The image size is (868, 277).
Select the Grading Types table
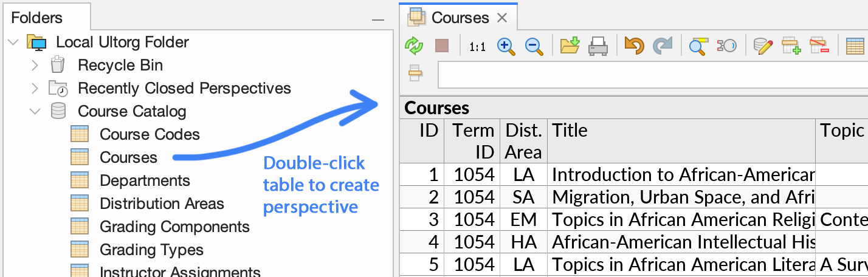(151, 250)
